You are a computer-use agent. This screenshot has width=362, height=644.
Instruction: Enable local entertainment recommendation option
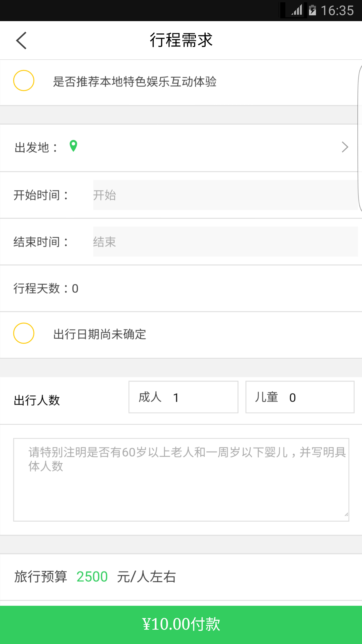[x=24, y=81]
